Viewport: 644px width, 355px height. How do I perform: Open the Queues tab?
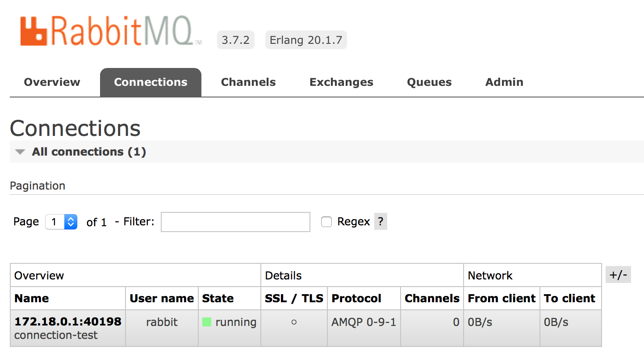tap(429, 82)
